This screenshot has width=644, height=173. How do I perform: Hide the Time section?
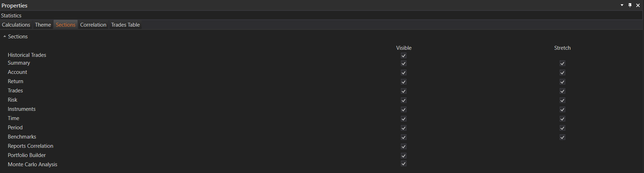pyautogui.click(x=404, y=119)
